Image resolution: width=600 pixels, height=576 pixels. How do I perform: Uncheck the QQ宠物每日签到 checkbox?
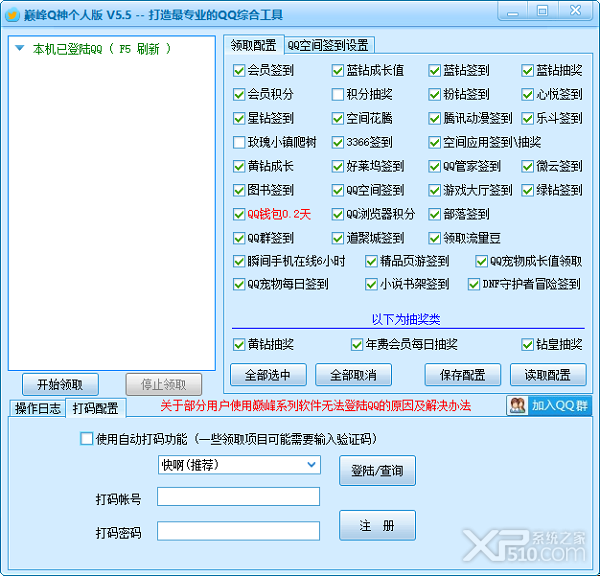coord(239,284)
